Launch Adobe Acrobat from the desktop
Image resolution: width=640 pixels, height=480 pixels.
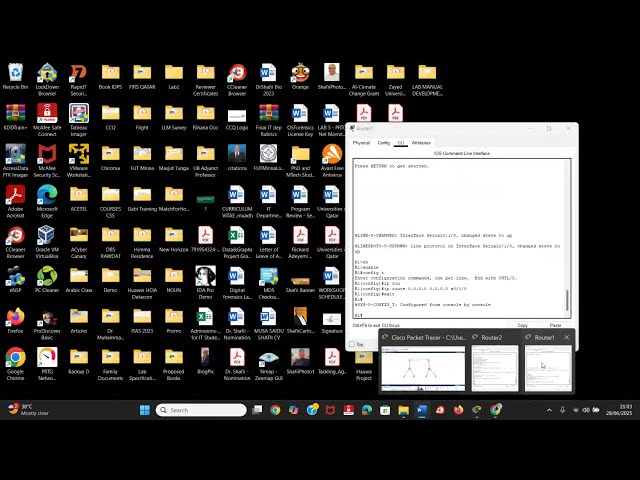(15, 201)
